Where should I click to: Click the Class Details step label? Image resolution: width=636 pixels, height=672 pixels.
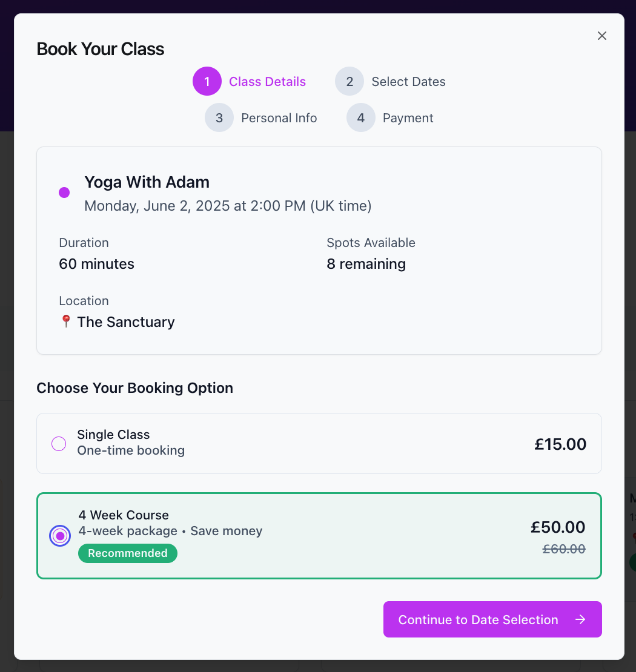pos(267,81)
